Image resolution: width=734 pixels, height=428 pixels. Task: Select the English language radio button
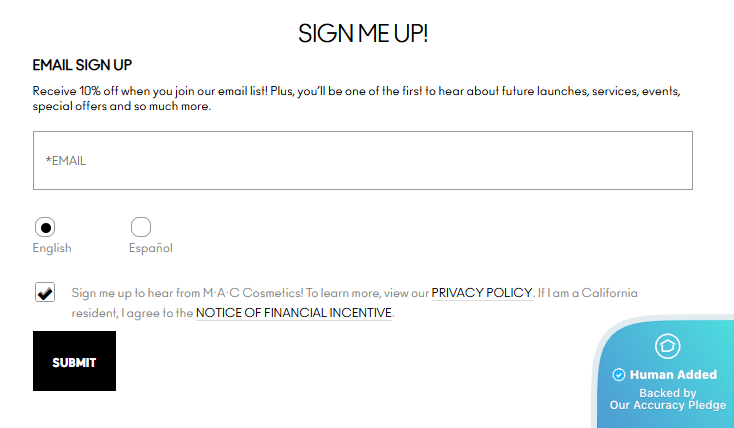click(x=45, y=227)
